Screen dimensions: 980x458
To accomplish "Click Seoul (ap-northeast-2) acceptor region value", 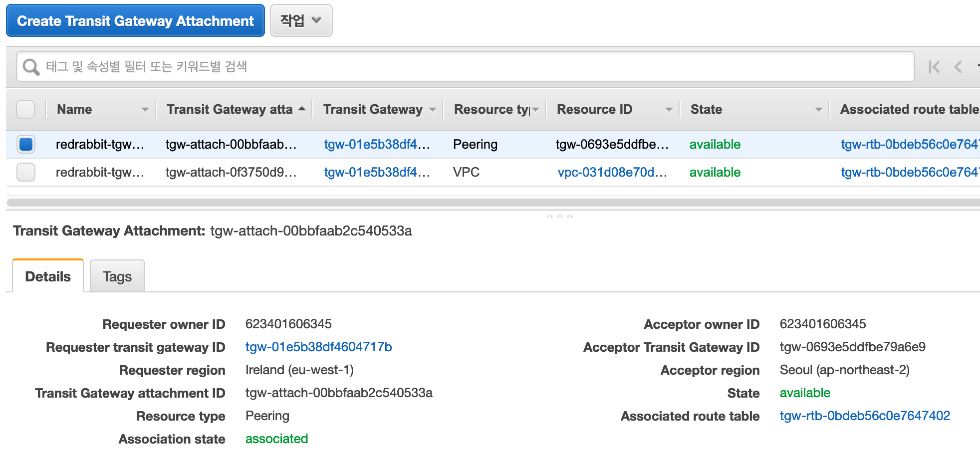I will pyautogui.click(x=844, y=370).
